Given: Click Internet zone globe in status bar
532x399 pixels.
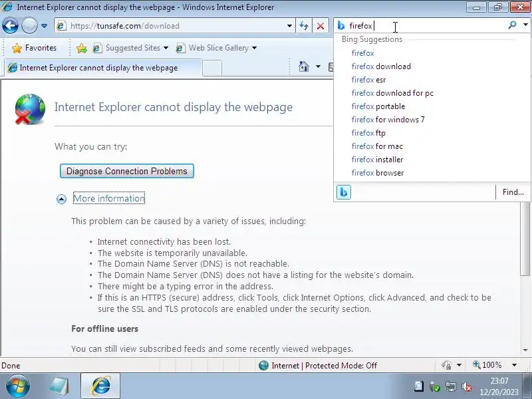Looking at the screenshot, I should tap(263, 365).
